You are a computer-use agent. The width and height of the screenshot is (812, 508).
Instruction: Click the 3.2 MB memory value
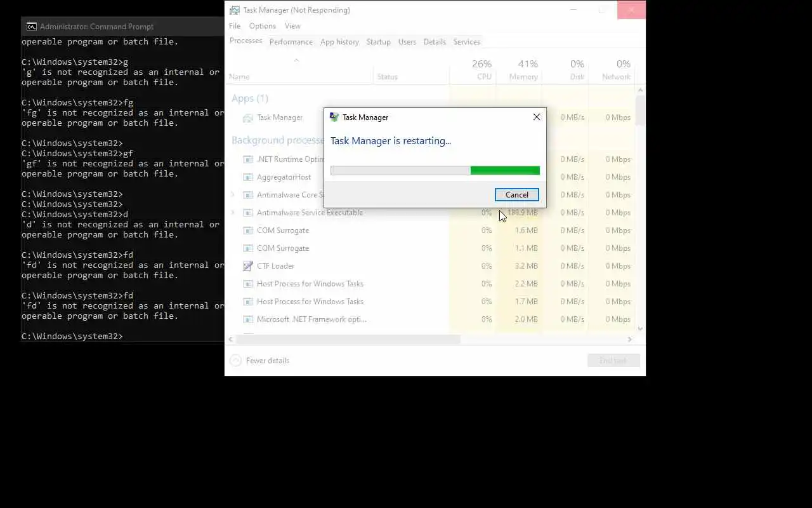click(527, 266)
